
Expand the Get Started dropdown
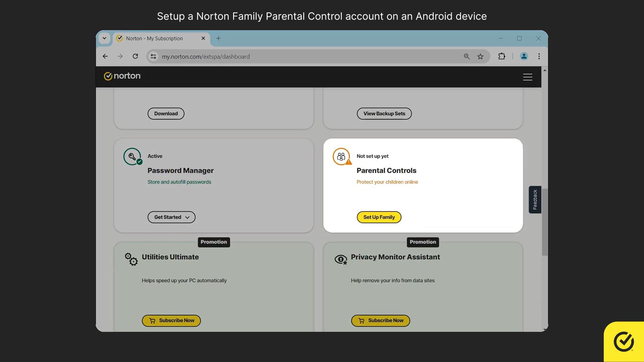pyautogui.click(x=171, y=217)
